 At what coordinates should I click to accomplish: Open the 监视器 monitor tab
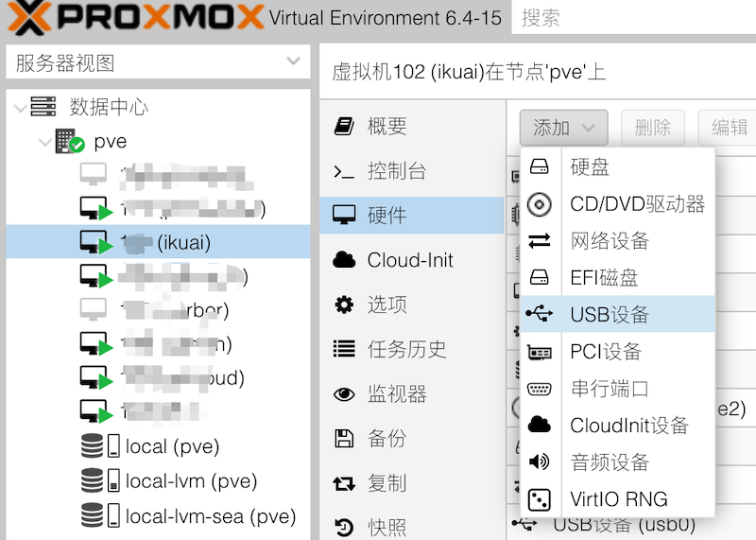[x=412, y=393]
